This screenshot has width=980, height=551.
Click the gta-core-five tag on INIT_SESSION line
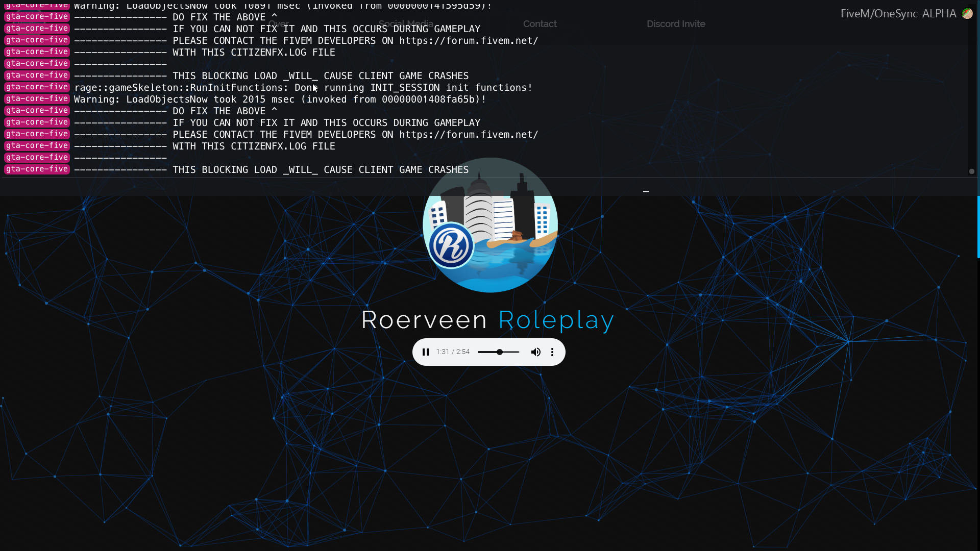[x=37, y=87]
